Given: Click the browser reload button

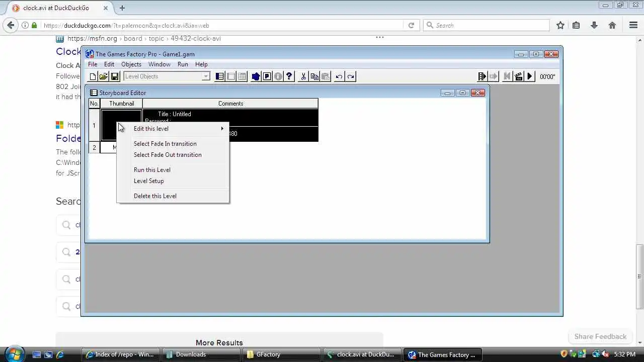Looking at the screenshot, I should [411, 25].
